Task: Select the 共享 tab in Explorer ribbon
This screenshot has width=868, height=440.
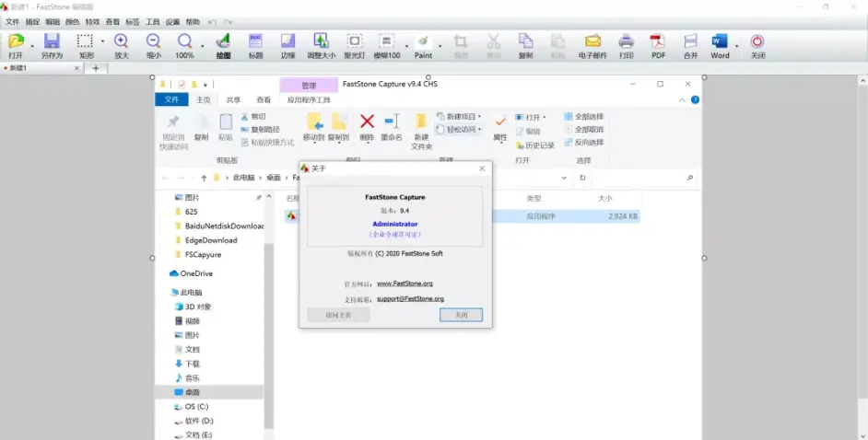Action: pyautogui.click(x=234, y=100)
